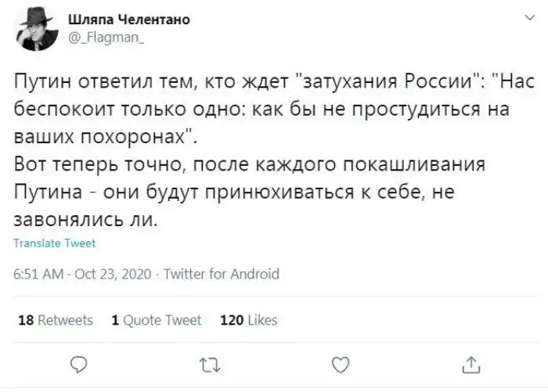Open the 6:51 AM timestamp link

click(39, 275)
